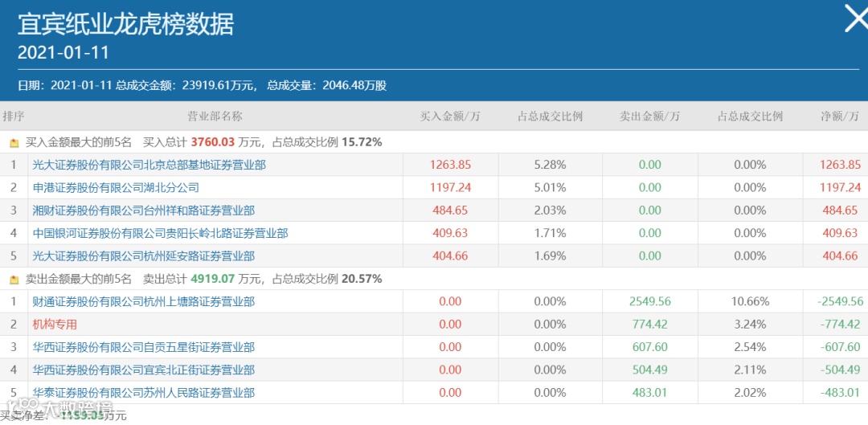This screenshot has width=868, height=425.
Task: Select buy amount 1197.24 in 买入金额 column
Action: (450, 188)
